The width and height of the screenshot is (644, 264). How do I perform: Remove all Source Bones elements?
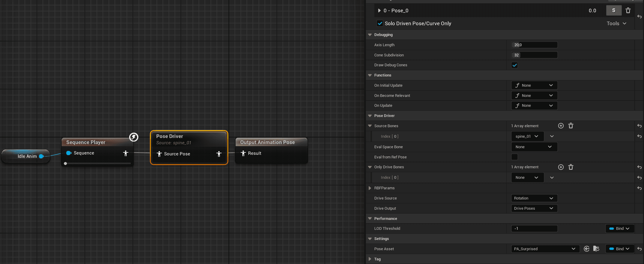[571, 126]
